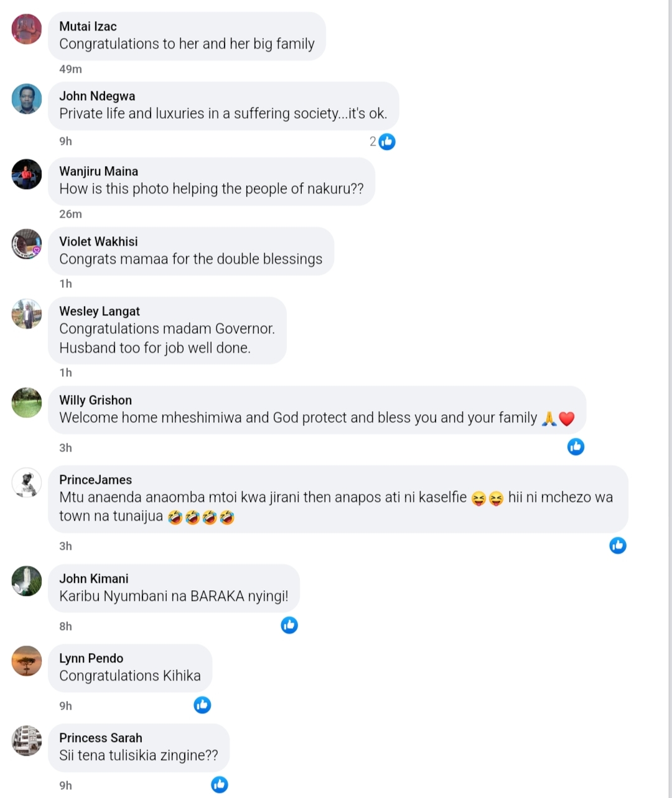Click the 49m timestamp under Mutai's comment
This screenshot has height=798, width=672.
[70, 69]
